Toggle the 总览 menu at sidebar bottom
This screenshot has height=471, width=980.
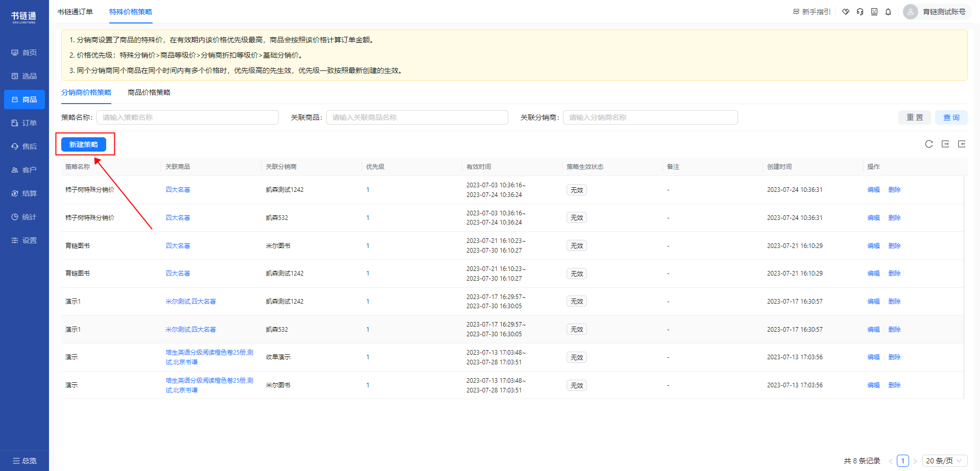pos(24,461)
